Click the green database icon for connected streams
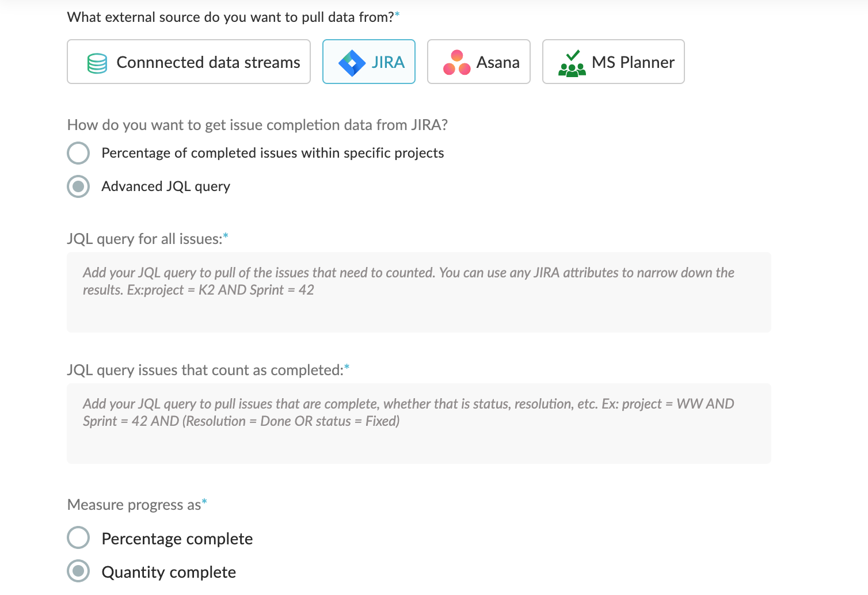The width and height of the screenshot is (868, 595). pyautogui.click(x=97, y=63)
